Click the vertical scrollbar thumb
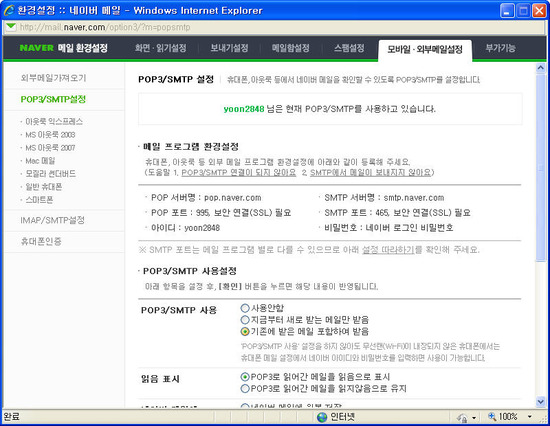 (541, 167)
